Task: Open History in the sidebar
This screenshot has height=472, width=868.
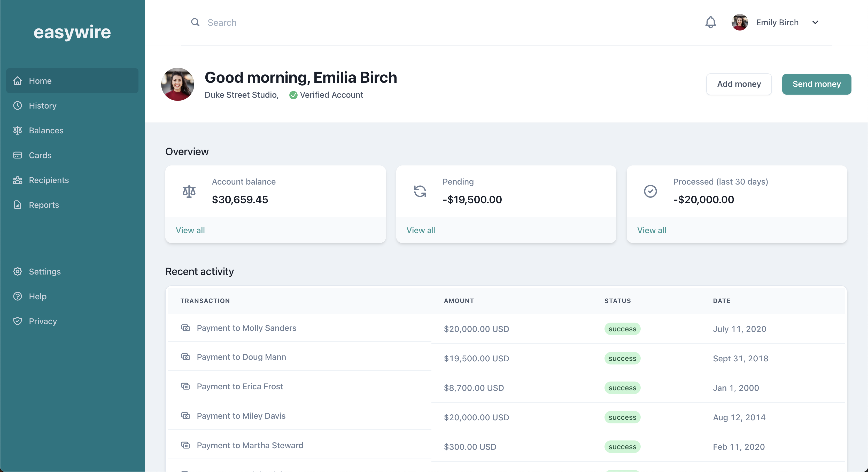Action: point(42,105)
